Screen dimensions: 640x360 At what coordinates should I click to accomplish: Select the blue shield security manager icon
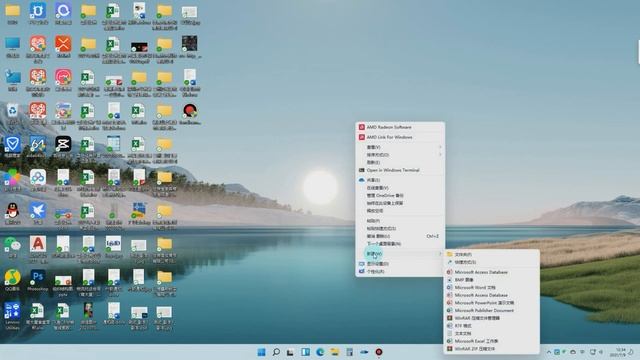pyautogui.click(x=12, y=147)
